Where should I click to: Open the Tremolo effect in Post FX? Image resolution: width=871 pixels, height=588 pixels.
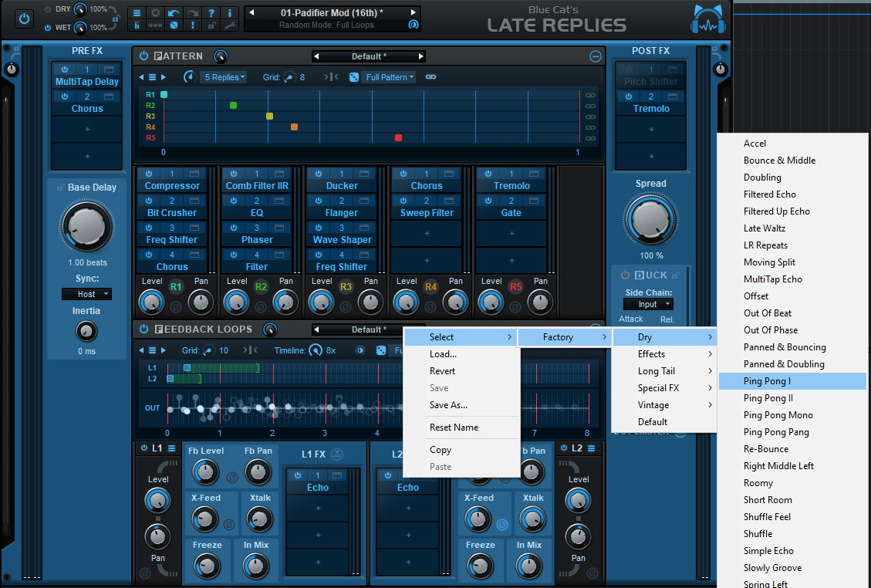pyautogui.click(x=651, y=109)
